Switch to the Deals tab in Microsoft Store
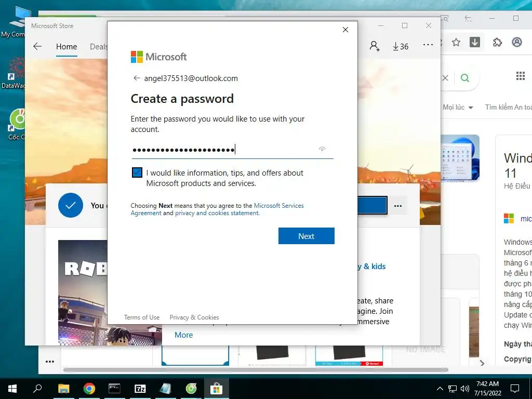532x399 pixels. (98, 46)
